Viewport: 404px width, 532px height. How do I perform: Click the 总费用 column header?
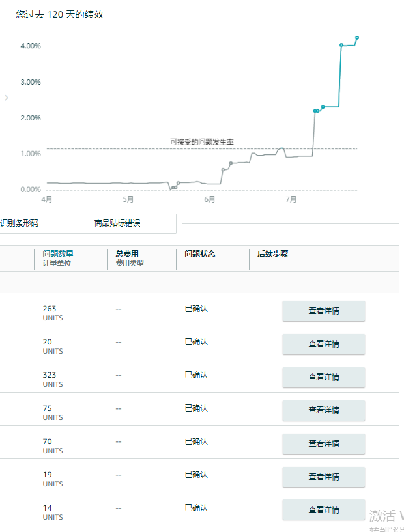click(127, 253)
